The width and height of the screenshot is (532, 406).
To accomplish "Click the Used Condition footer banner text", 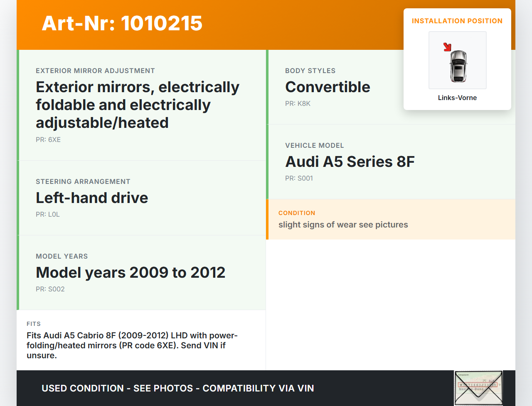I will (x=177, y=388).
